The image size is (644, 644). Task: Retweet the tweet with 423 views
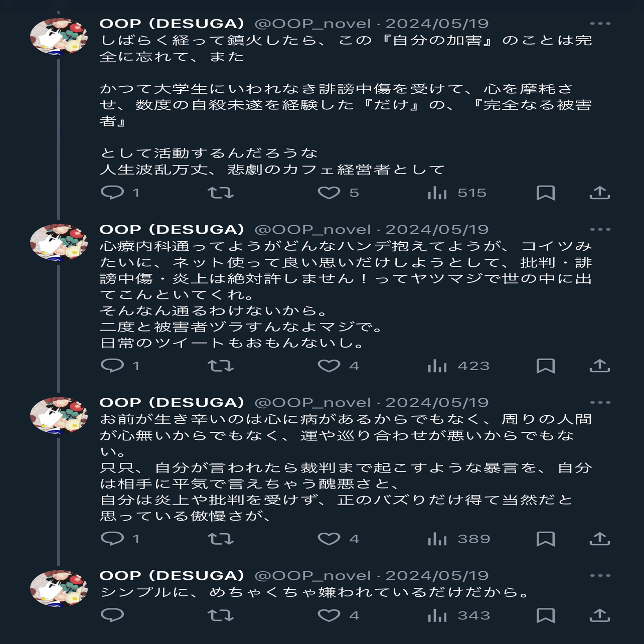pos(221,366)
